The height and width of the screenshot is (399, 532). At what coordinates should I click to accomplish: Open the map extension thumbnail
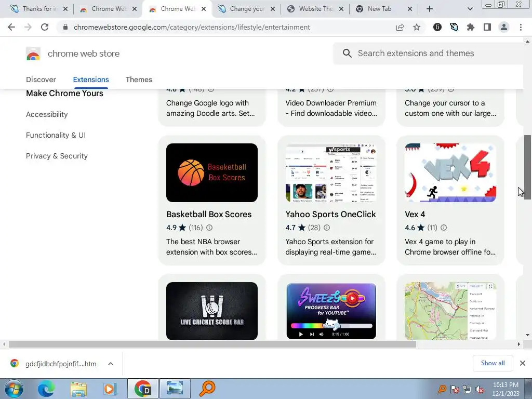450,311
